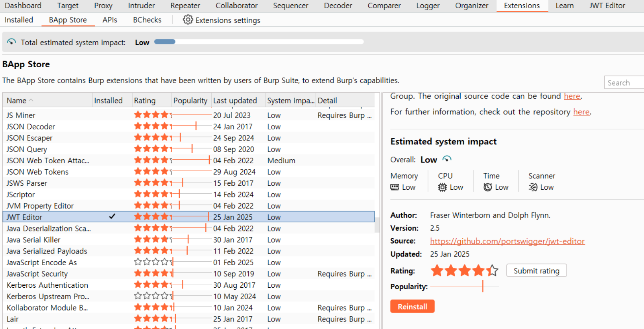
Task: Select the BApp Store sub-tab
Action: pyautogui.click(x=68, y=20)
